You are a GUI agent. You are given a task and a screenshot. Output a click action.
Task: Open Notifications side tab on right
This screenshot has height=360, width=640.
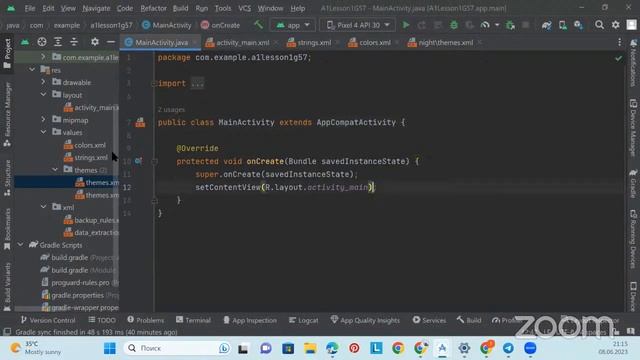point(633,62)
